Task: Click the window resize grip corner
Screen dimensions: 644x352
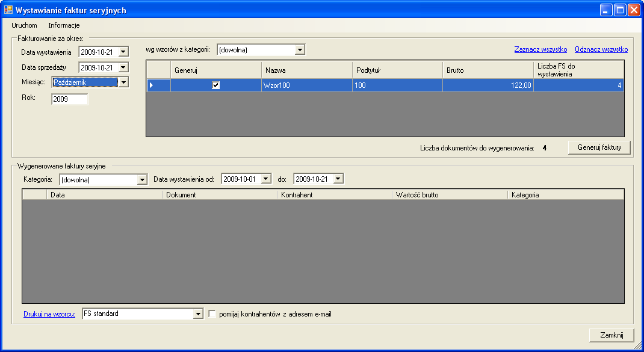Action: [x=637, y=345]
